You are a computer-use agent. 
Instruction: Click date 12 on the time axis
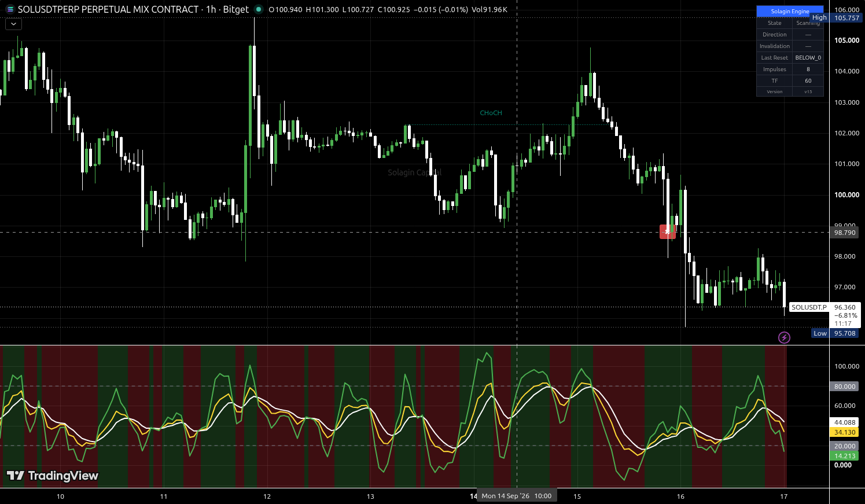coord(267,496)
